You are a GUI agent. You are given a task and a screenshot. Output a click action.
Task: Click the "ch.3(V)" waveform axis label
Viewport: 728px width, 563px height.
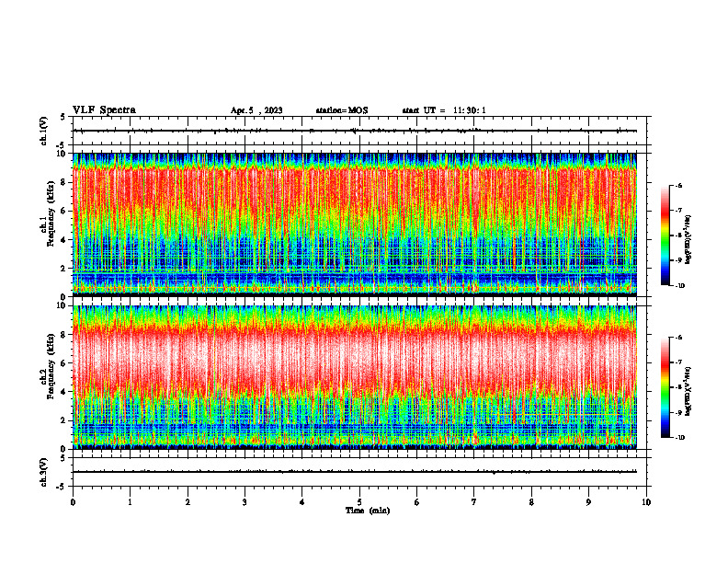click(x=44, y=472)
